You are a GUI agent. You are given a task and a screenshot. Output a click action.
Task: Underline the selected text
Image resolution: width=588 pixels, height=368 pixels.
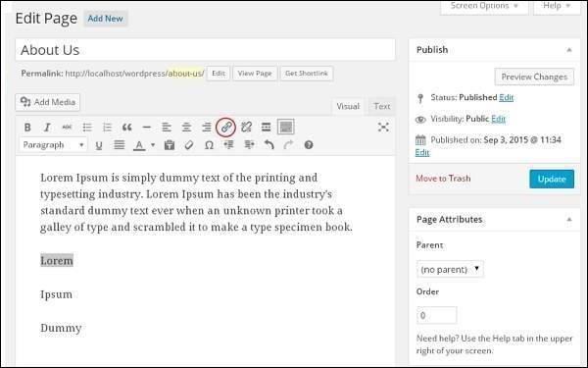coord(99,145)
